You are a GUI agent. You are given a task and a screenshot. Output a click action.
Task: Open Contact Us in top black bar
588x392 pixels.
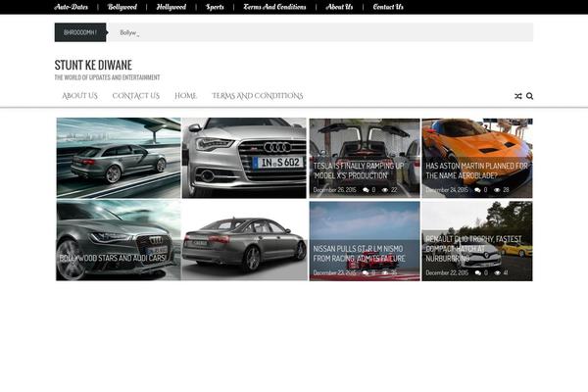click(x=388, y=7)
